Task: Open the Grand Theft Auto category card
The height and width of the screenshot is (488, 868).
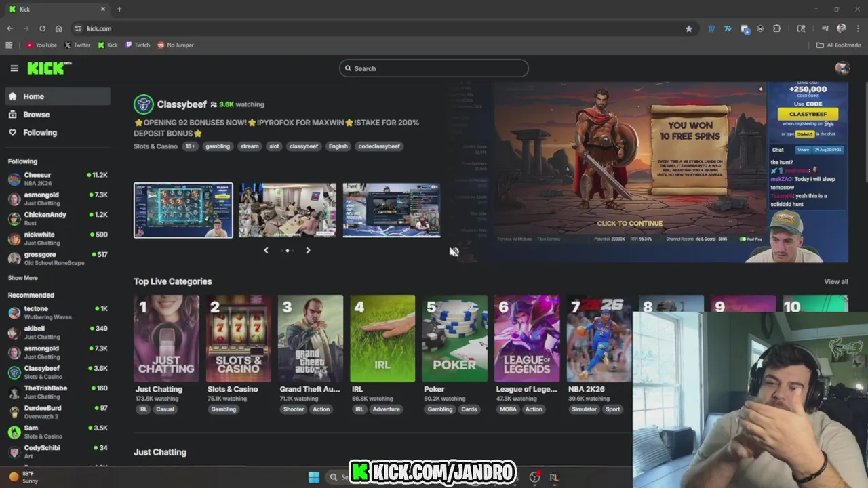Action: coord(311,338)
